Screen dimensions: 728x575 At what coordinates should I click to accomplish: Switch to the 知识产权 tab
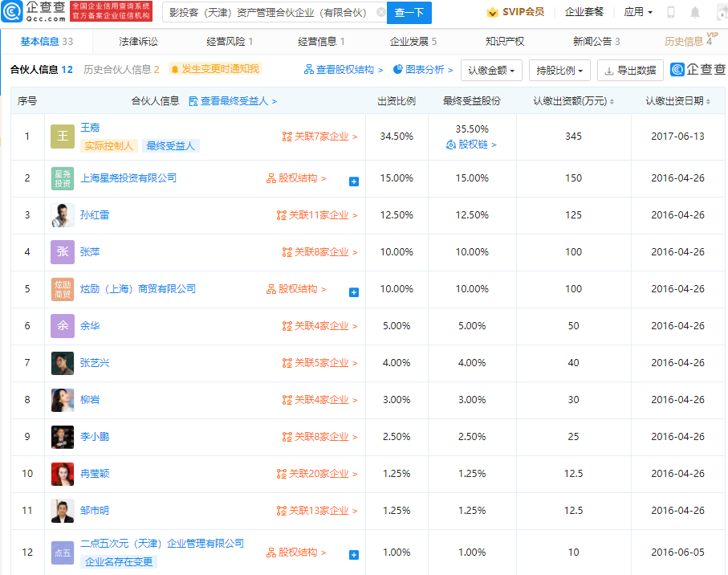coord(505,41)
